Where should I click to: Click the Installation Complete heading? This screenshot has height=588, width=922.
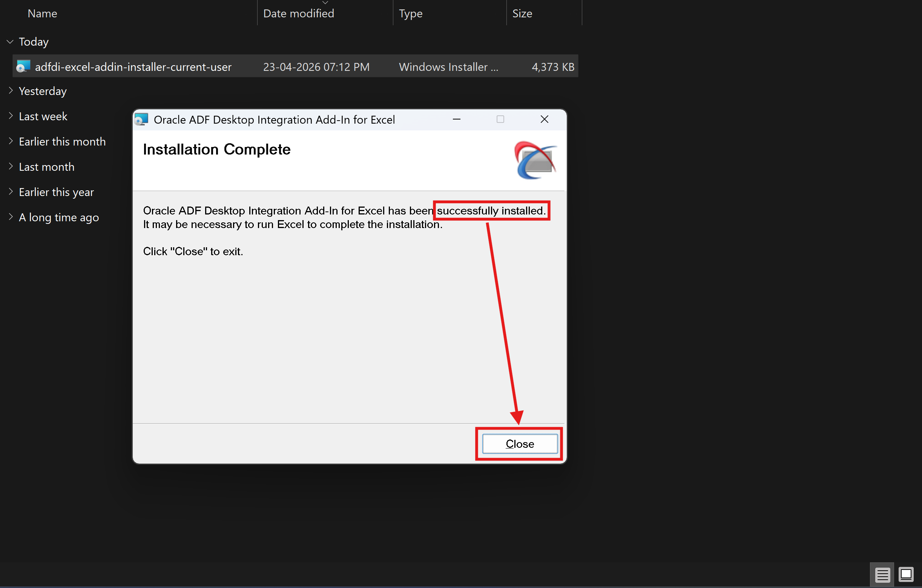pos(217,149)
